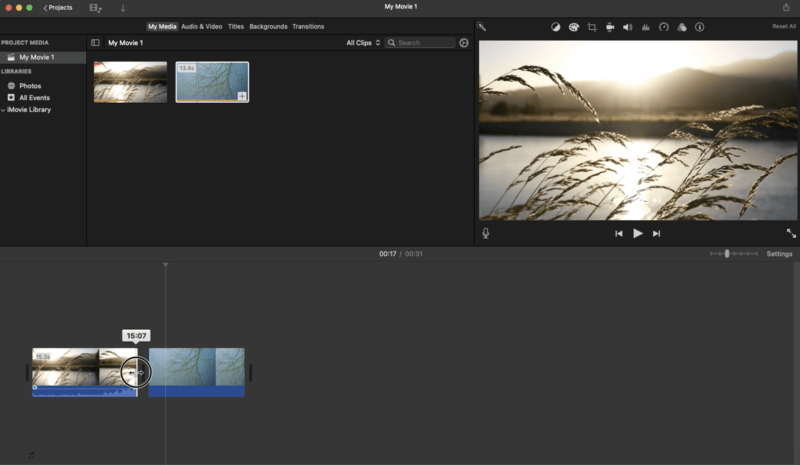
Task: Click the trim edge handle of first clip
Action: tap(136, 373)
